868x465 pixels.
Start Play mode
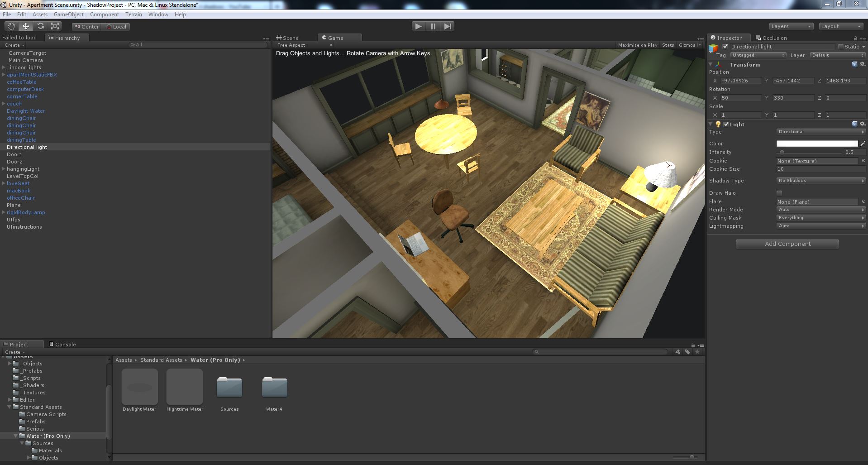(x=419, y=26)
